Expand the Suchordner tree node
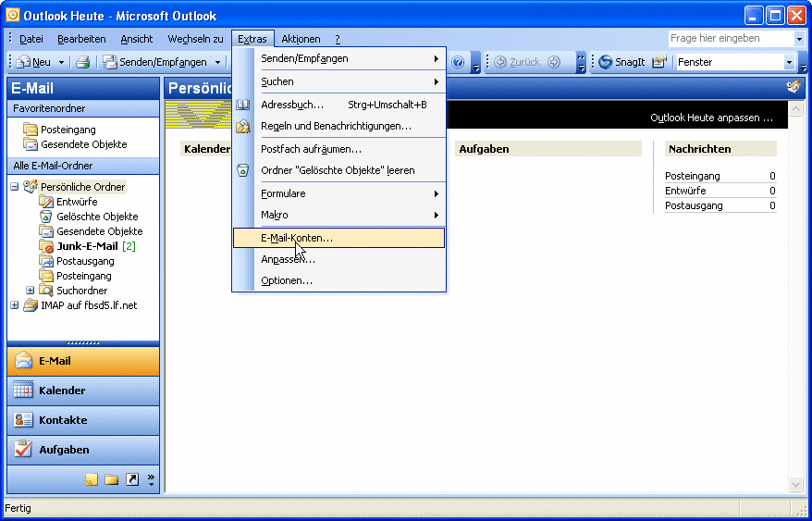Screen dimensions: 812x521 (30, 291)
